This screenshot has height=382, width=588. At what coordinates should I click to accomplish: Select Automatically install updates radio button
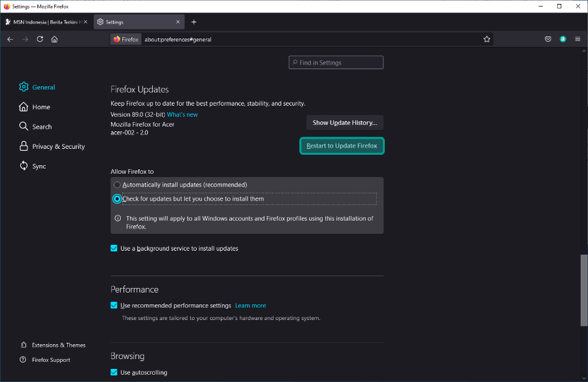pos(117,185)
